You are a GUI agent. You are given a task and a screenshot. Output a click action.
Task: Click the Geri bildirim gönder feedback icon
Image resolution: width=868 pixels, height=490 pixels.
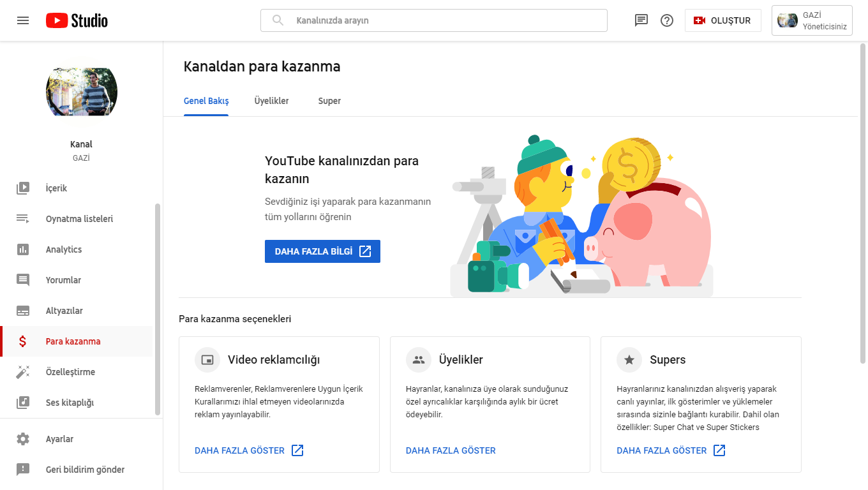click(23, 470)
